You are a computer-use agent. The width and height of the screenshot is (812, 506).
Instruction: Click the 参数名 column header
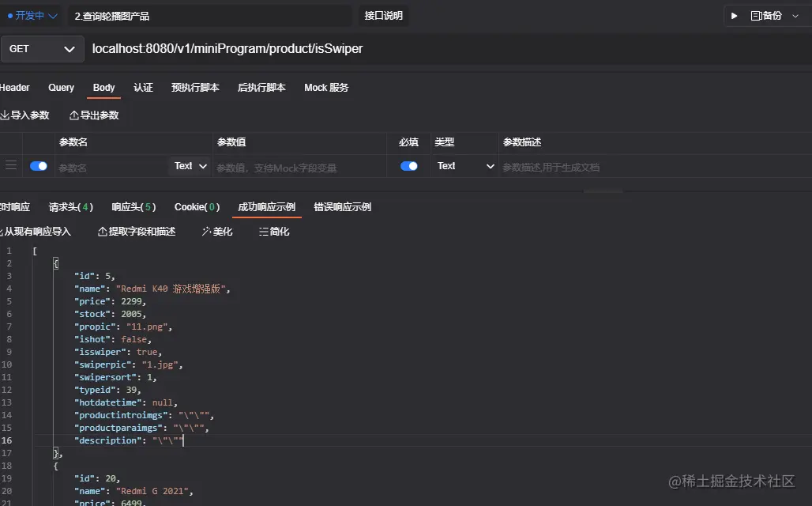pyautogui.click(x=73, y=142)
